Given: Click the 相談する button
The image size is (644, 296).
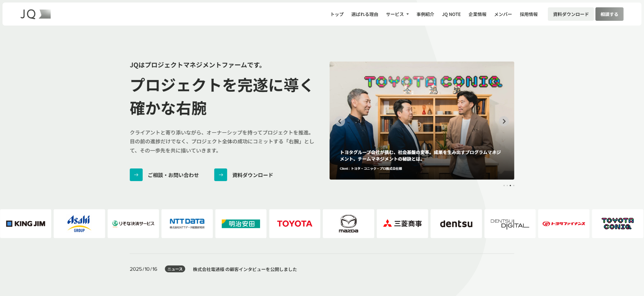Looking at the screenshot, I should click(x=609, y=14).
